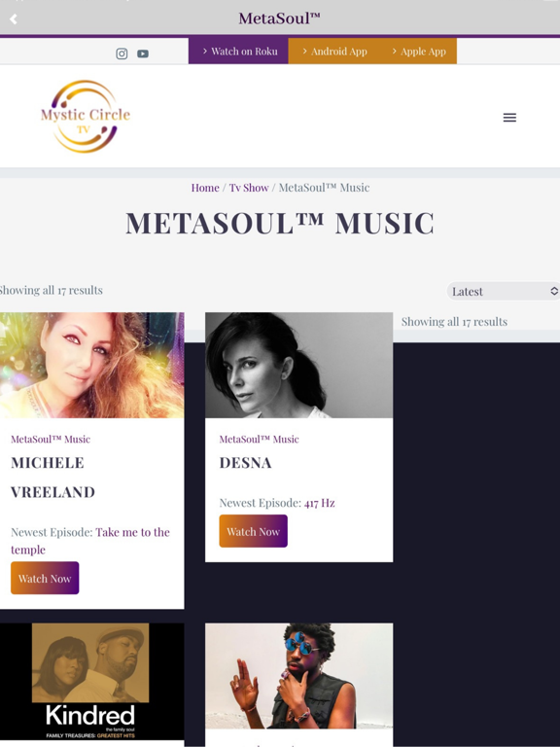This screenshot has height=747, width=560.
Task: Click Watch Now for Michele Vreeland
Action: tap(45, 578)
